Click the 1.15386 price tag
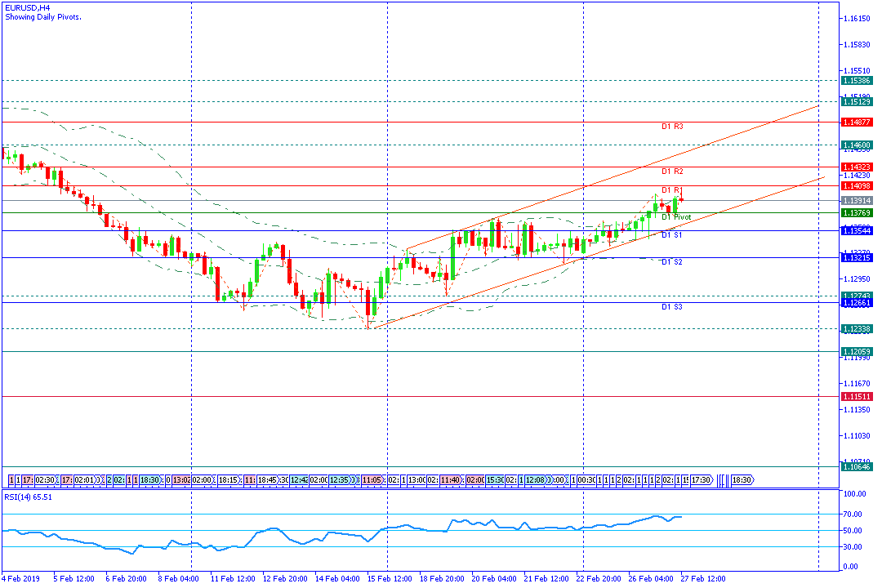This screenshot has height=588, width=882. [x=857, y=81]
